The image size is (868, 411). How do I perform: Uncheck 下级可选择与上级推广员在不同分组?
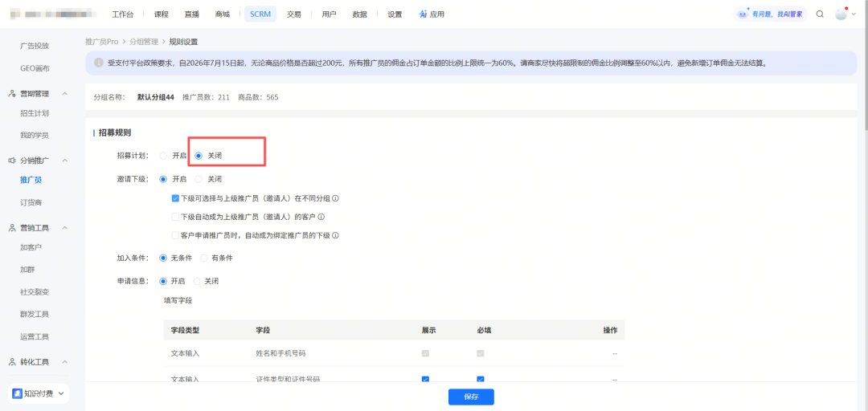coord(175,198)
